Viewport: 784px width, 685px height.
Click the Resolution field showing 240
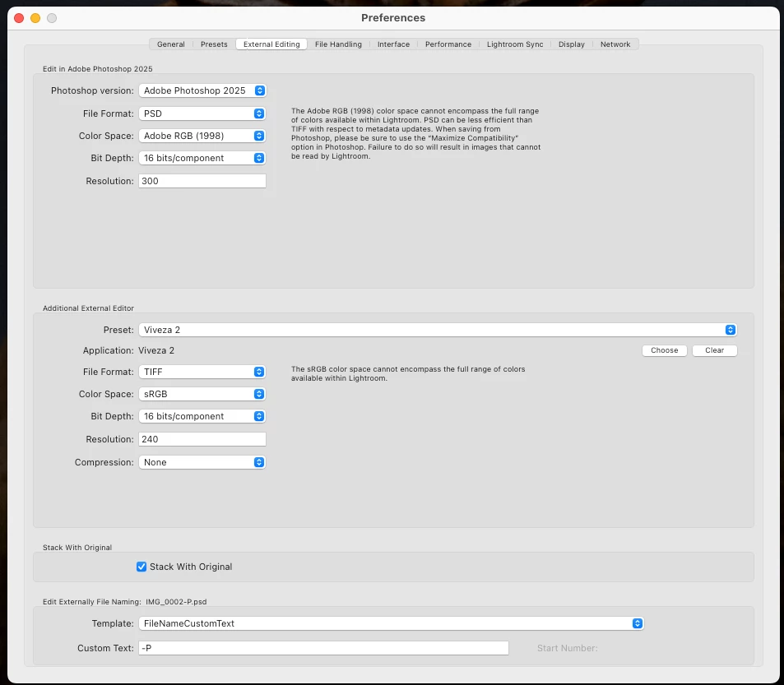[202, 439]
